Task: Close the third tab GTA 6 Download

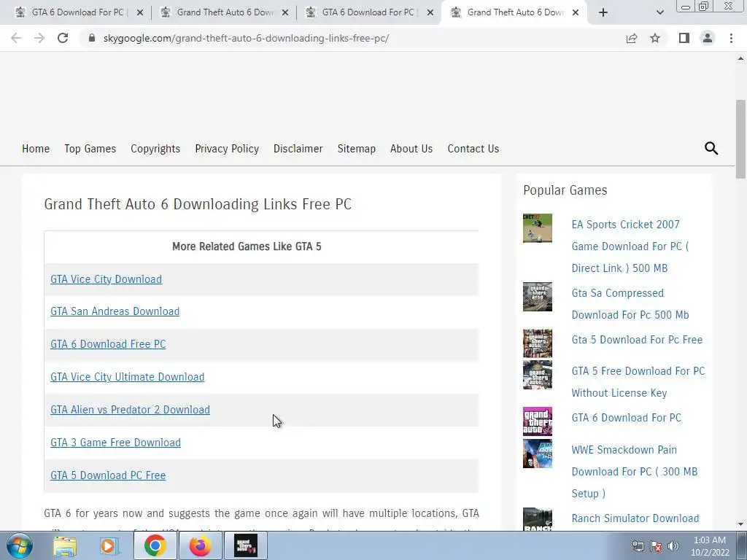Action: (430, 12)
